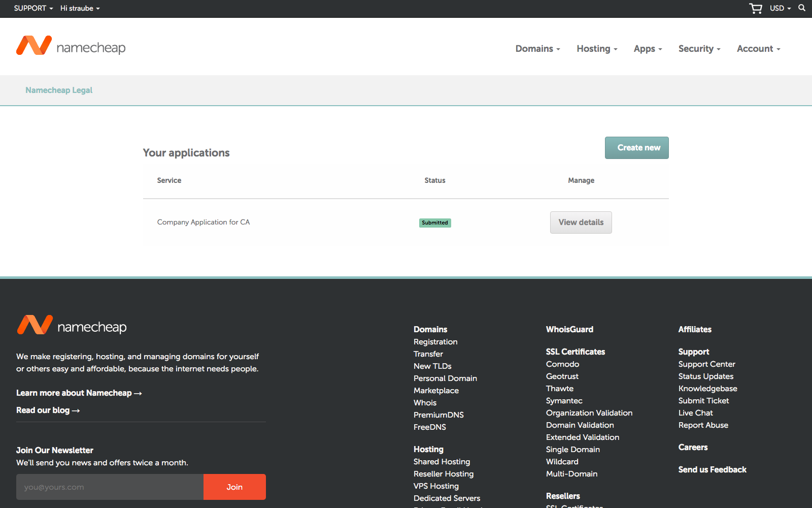Open the SSL Certificates footer heading
This screenshot has width=812, height=508.
tap(576, 352)
